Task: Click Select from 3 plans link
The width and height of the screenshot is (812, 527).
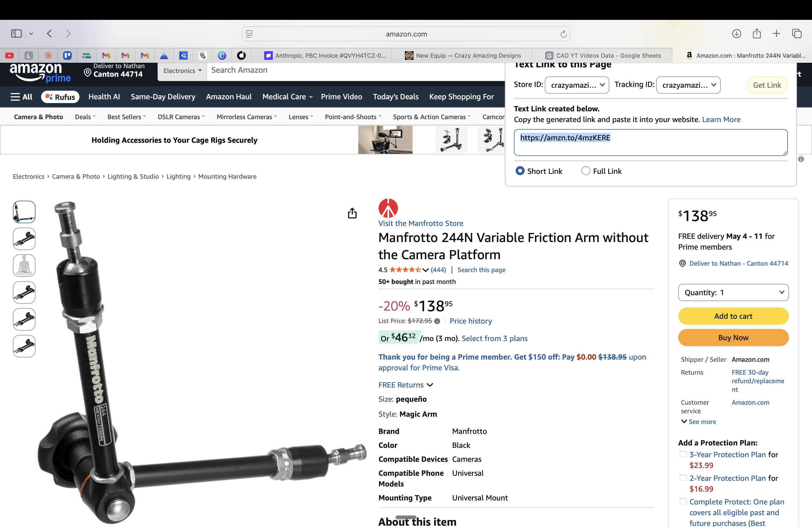Action: point(494,338)
